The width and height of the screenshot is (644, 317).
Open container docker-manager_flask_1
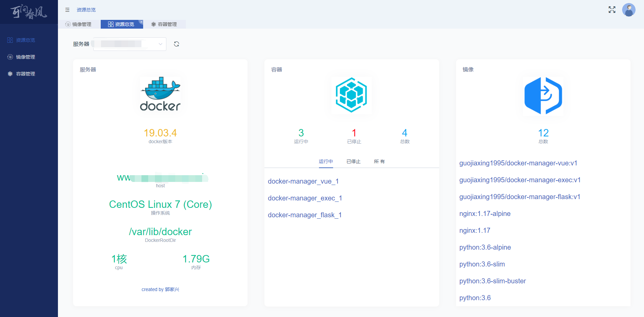pyautogui.click(x=305, y=215)
